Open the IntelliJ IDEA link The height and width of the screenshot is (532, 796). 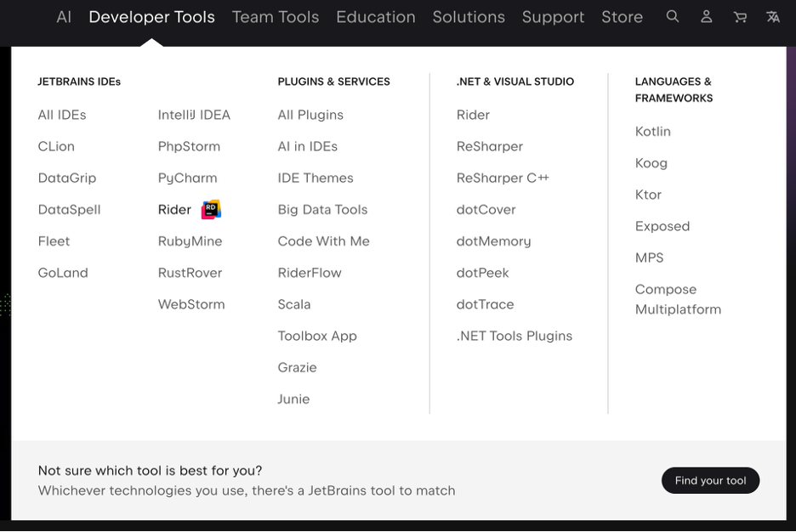194,115
